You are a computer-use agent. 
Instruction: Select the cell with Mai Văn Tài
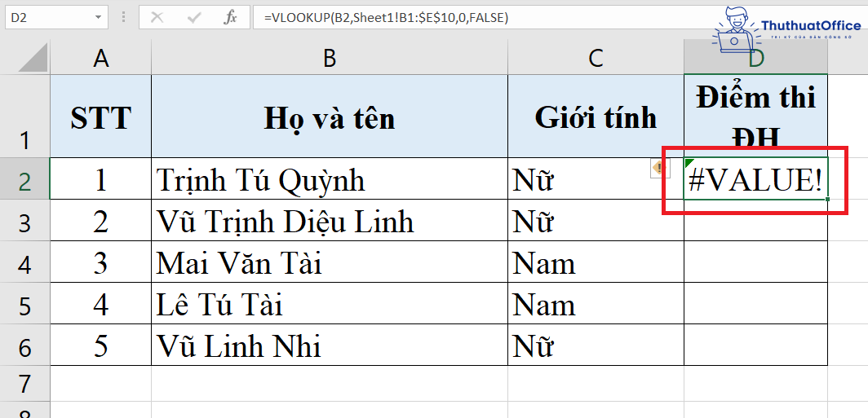coord(329,263)
